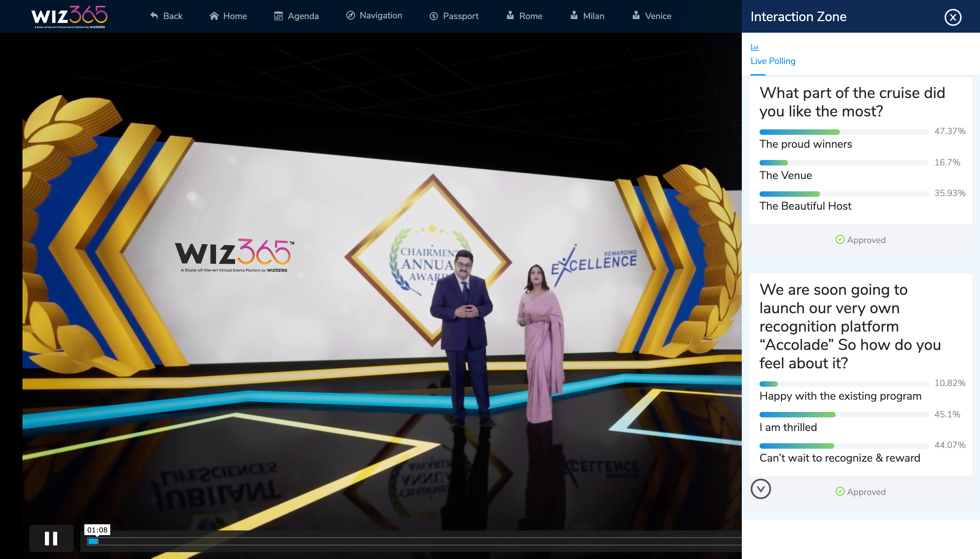This screenshot has width=980, height=559.
Task: Click 'Happy with the existing program' option
Action: pos(840,396)
